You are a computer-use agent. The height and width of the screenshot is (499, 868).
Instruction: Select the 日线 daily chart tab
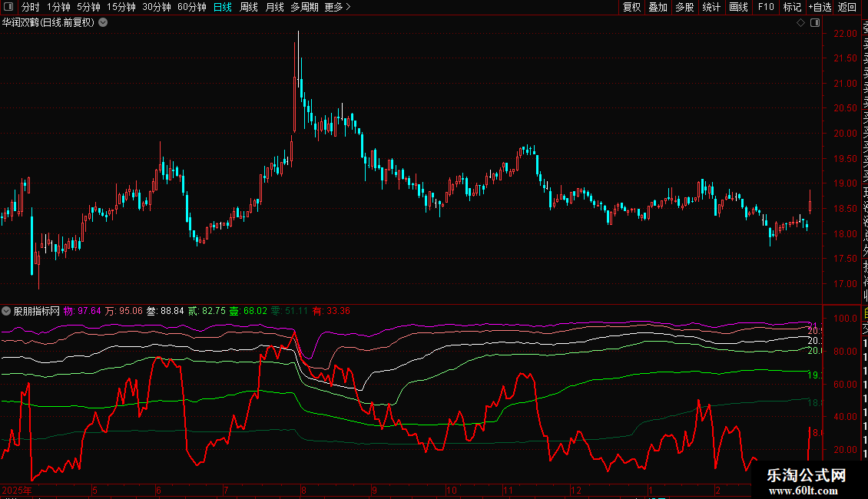click(223, 7)
